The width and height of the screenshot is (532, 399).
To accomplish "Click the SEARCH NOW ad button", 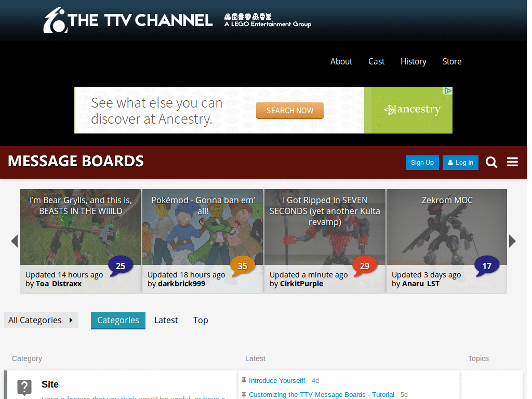I will (x=290, y=111).
